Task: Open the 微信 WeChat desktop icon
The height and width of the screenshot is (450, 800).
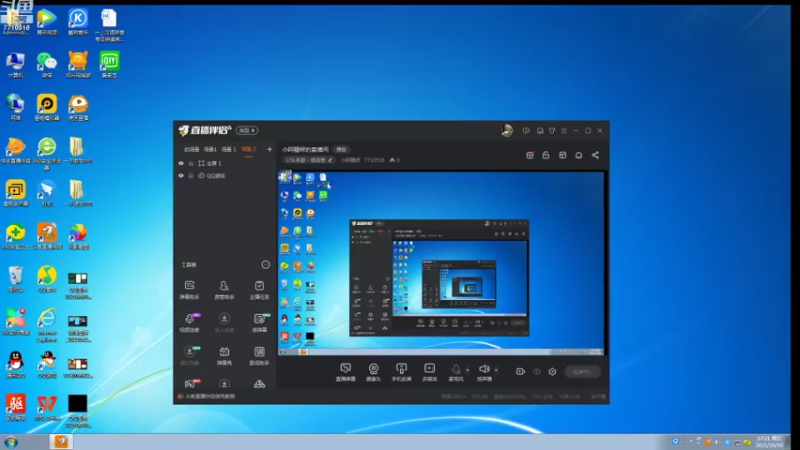Action: coord(47,65)
